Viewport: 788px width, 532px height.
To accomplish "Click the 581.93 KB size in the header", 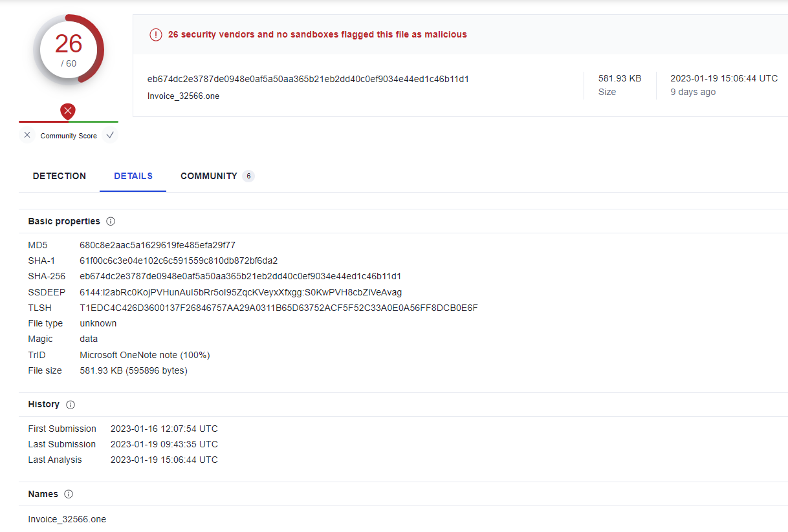I will point(620,78).
